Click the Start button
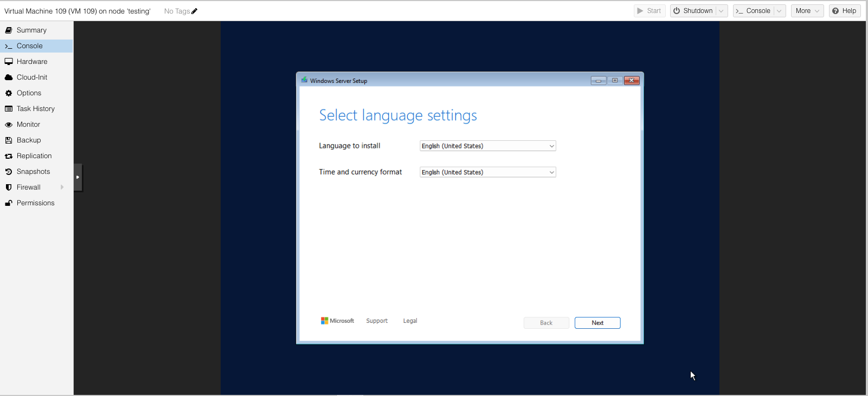The width and height of the screenshot is (868, 396). coord(650,11)
